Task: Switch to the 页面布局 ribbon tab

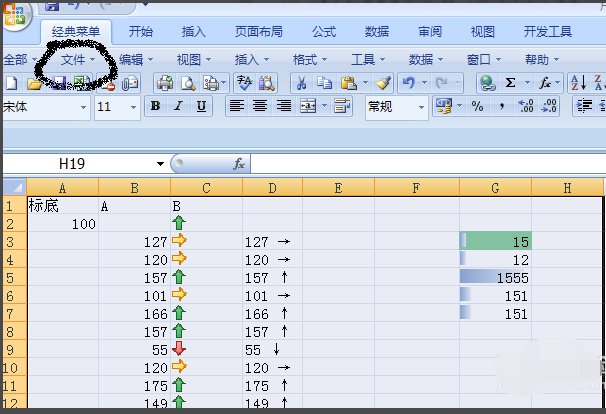Action: click(259, 32)
